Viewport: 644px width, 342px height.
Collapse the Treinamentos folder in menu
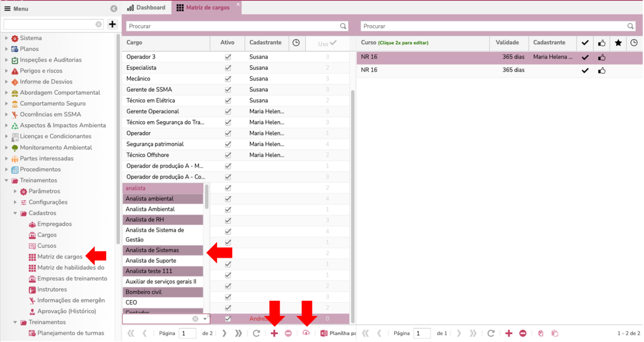(6, 181)
